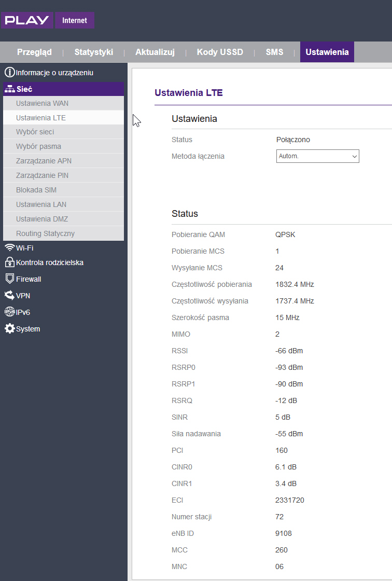Click the Wi-Fi signal icon
Image resolution: width=392 pixels, height=581 pixels.
point(10,247)
